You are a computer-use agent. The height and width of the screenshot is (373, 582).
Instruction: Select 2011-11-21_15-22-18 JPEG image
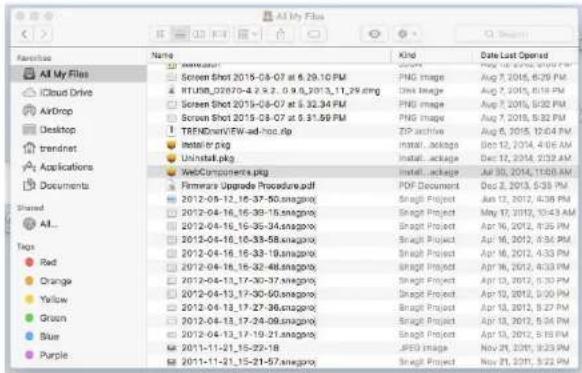(362, 348)
